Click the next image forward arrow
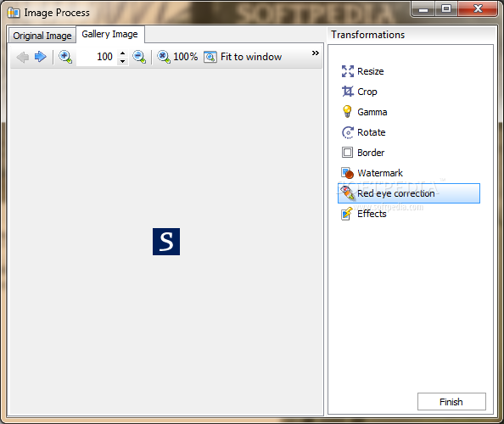Viewport: 504px width, 424px height. click(x=41, y=57)
